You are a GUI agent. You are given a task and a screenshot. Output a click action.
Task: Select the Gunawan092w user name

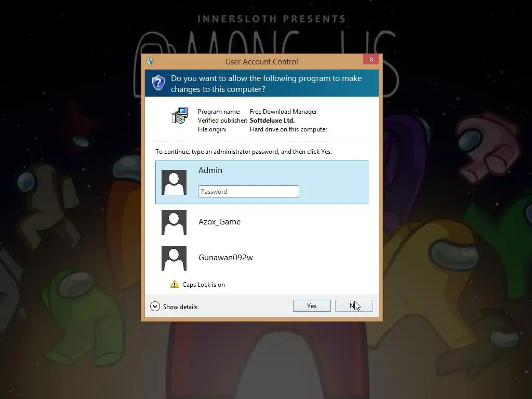click(225, 258)
